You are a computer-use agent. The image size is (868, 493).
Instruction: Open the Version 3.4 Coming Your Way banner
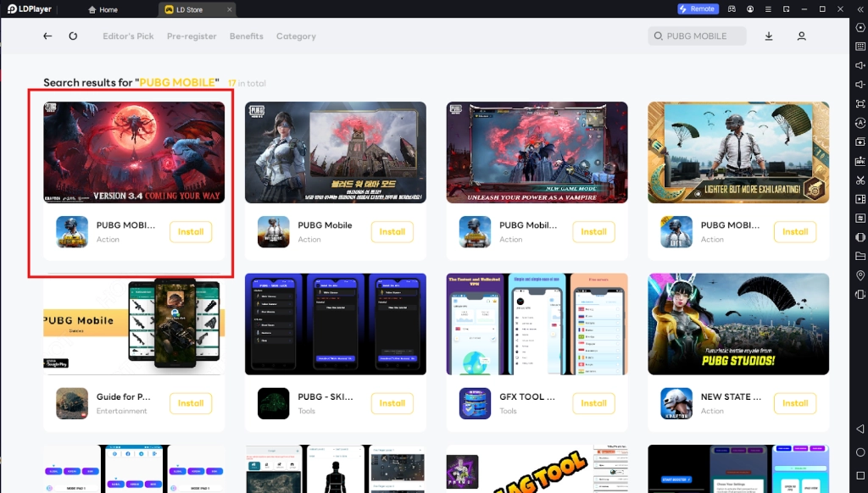[134, 152]
